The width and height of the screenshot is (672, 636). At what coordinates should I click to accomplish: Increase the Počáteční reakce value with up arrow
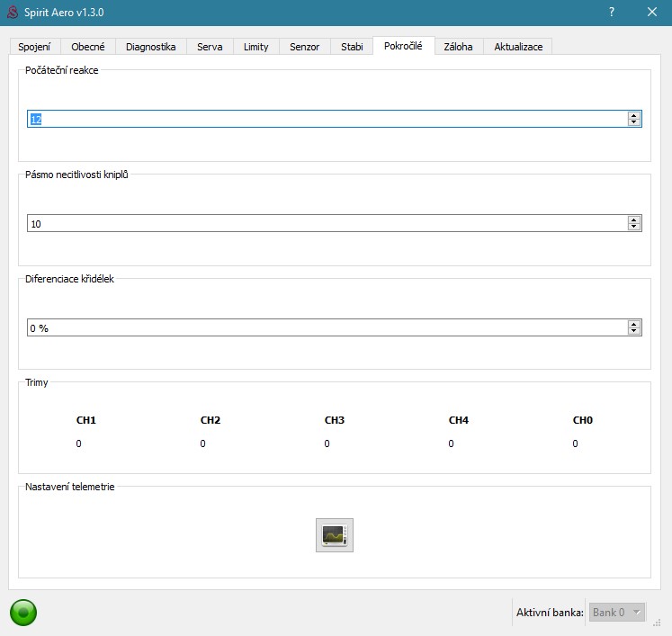point(633,115)
